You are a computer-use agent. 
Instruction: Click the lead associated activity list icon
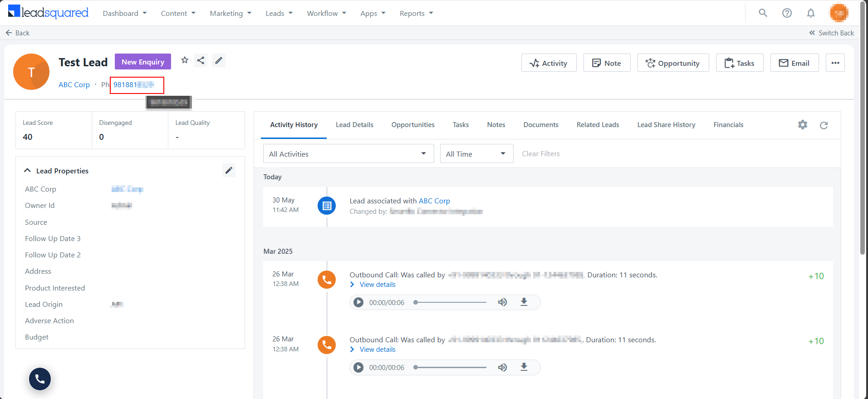pyautogui.click(x=327, y=206)
